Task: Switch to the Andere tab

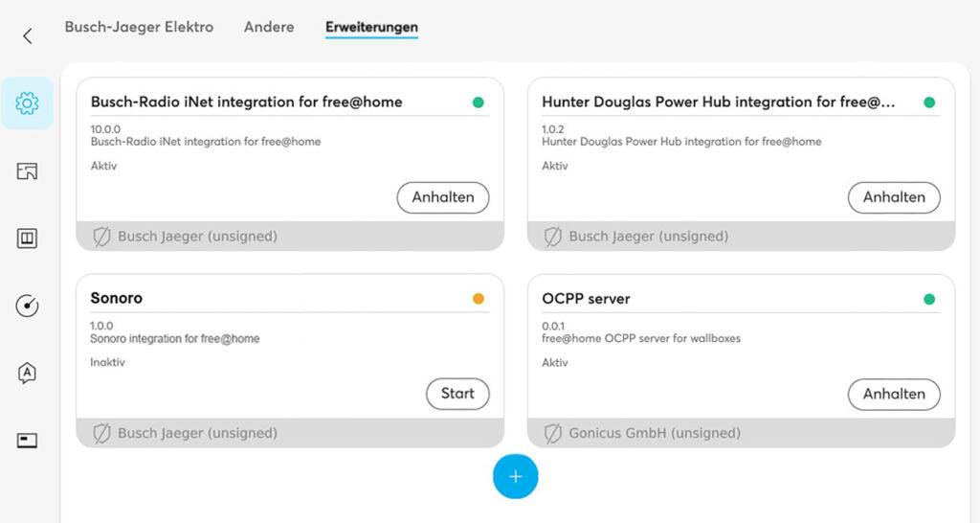Action: (269, 27)
